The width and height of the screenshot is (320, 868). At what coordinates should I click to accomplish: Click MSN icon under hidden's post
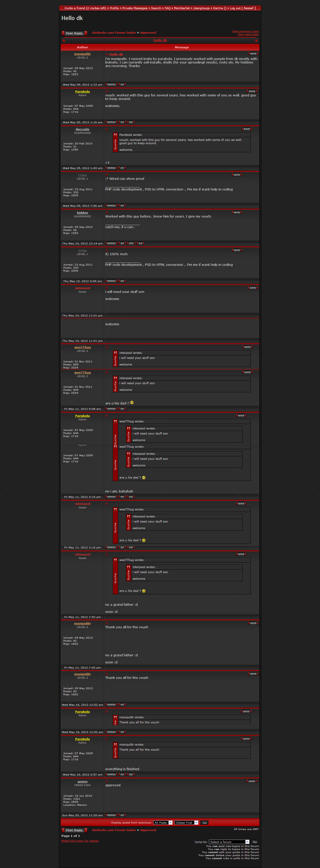click(131, 243)
